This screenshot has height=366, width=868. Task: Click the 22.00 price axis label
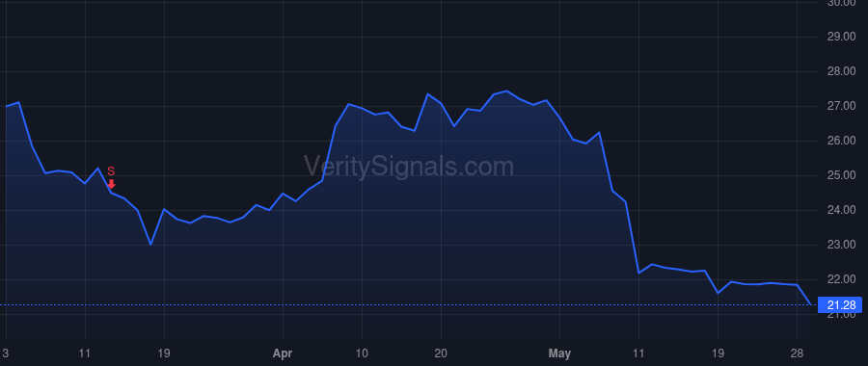841,279
